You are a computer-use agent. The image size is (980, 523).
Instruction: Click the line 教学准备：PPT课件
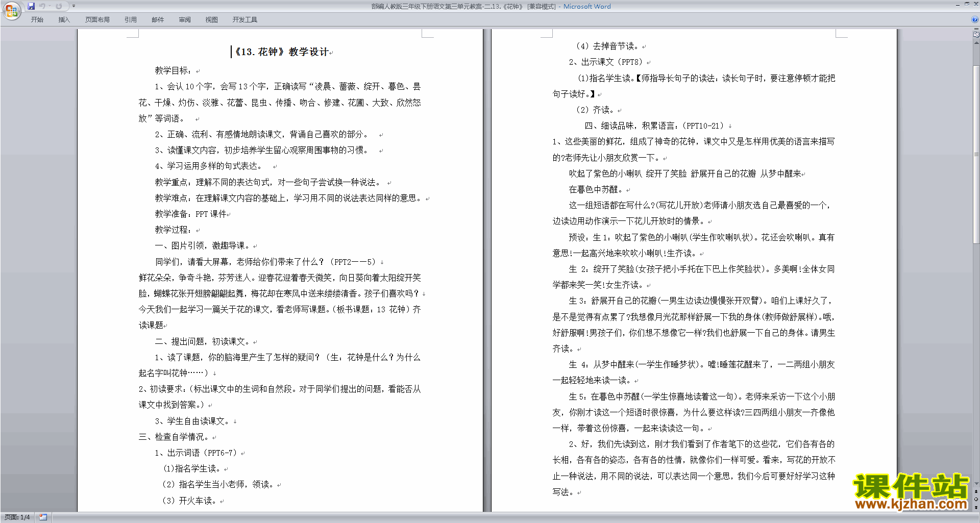click(x=191, y=214)
